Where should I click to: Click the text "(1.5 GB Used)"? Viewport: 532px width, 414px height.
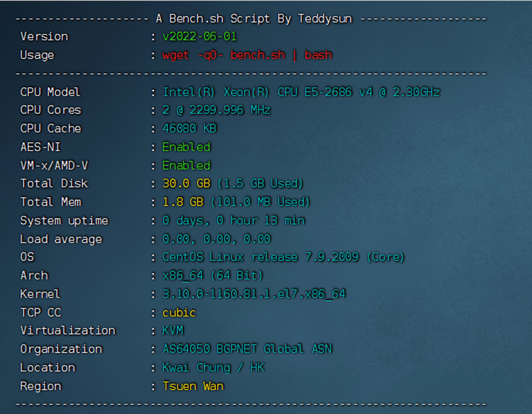(x=260, y=183)
